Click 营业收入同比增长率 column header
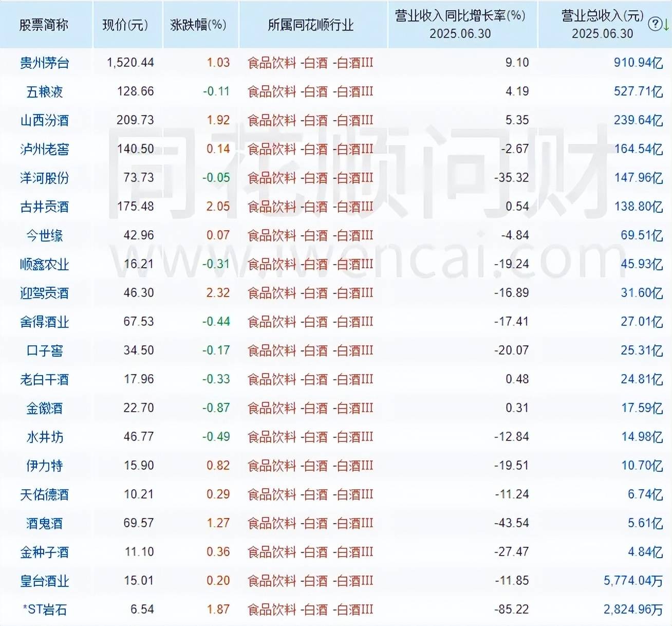The height and width of the screenshot is (626, 672). click(460, 16)
